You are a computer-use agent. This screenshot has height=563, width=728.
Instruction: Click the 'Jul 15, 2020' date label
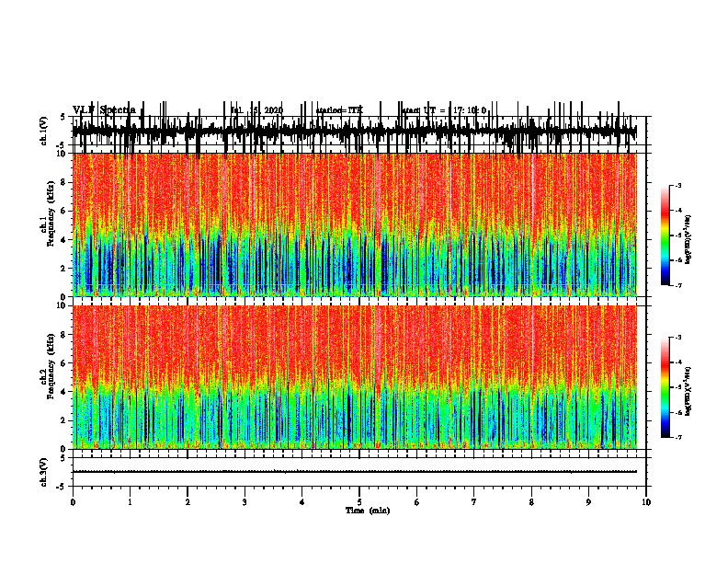(x=256, y=110)
